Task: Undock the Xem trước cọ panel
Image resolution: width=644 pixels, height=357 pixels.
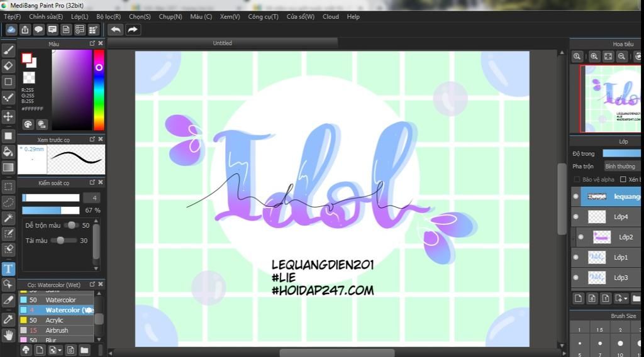Action: 92,139
